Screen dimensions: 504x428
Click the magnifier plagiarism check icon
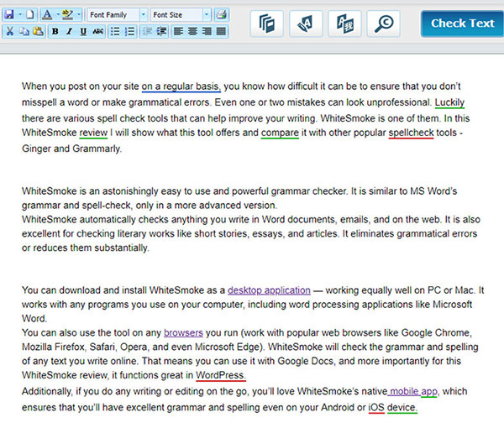384,23
